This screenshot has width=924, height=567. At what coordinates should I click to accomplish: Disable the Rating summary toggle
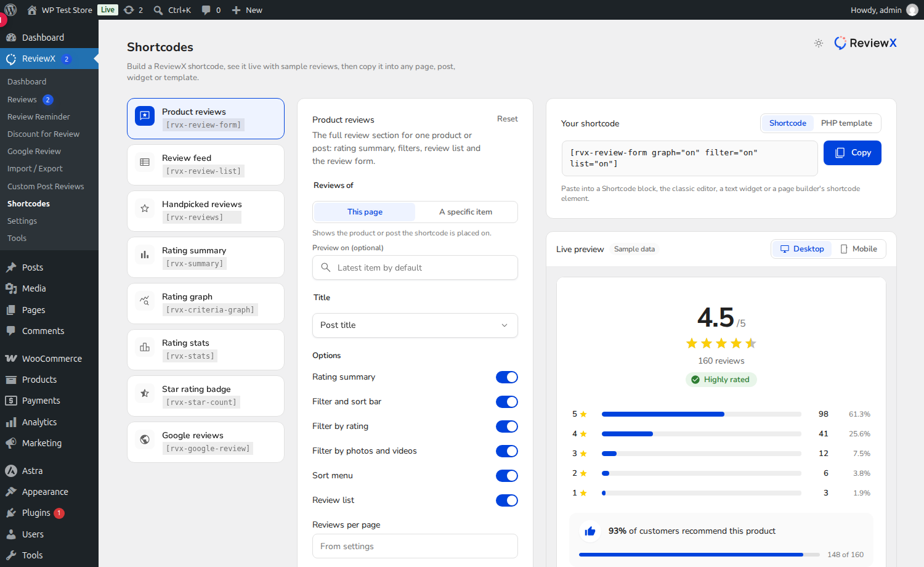click(x=507, y=377)
